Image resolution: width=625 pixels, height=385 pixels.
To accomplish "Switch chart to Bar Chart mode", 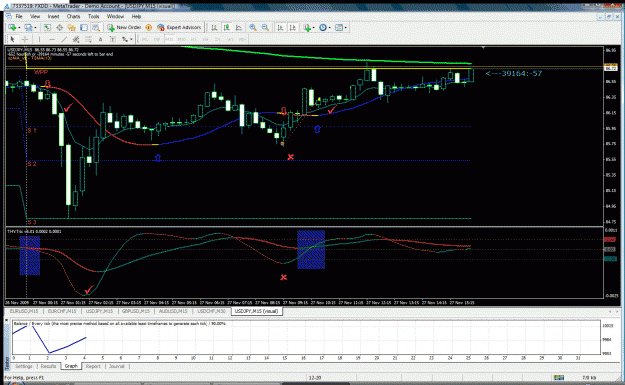I will [x=214, y=27].
